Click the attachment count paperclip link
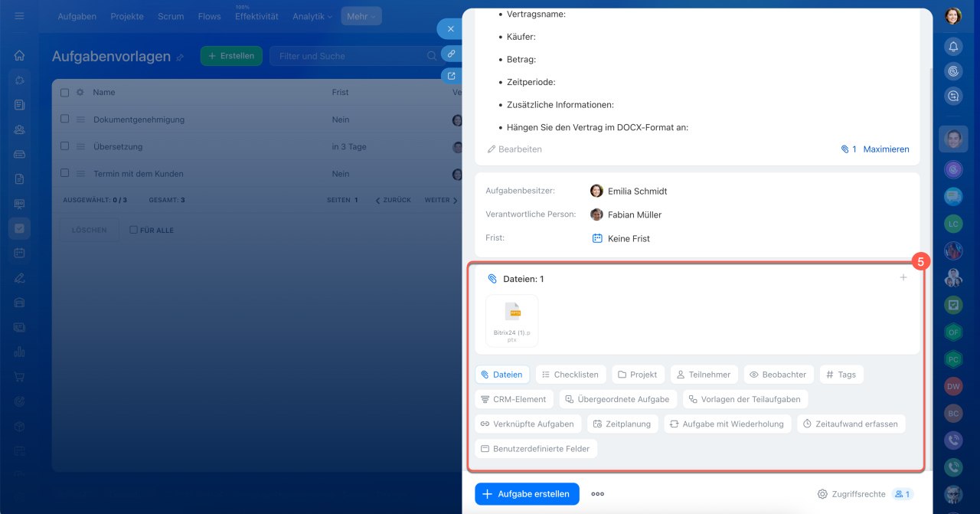 click(x=848, y=149)
